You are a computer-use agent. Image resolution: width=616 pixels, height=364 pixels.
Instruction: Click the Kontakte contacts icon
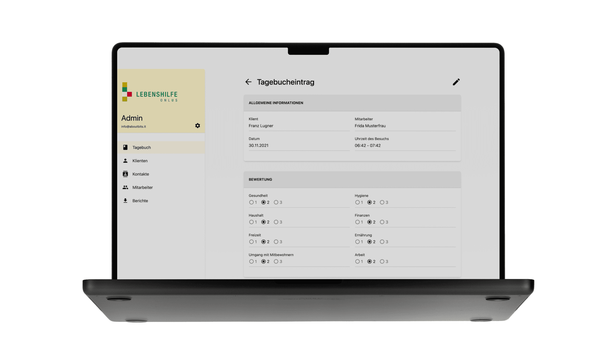click(x=125, y=174)
